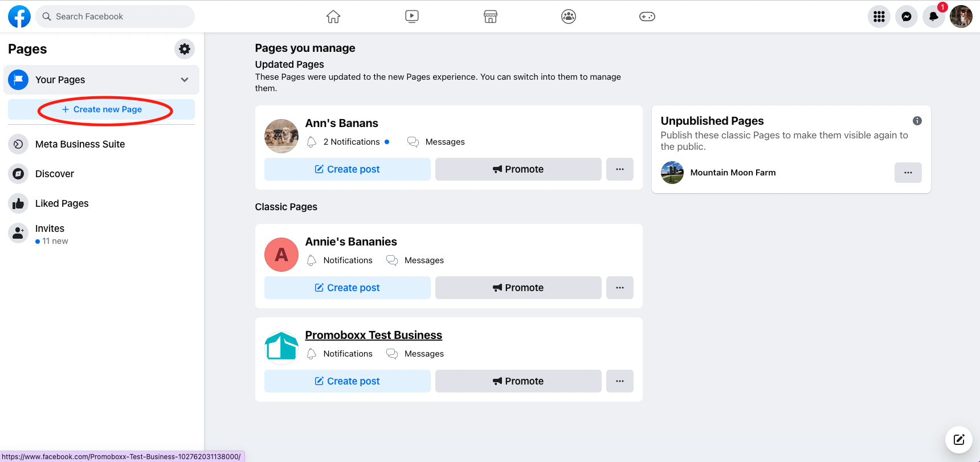The height and width of the screenshot is (462, 980).
Task: Open the Gaming controller icon
Action: 647,17
